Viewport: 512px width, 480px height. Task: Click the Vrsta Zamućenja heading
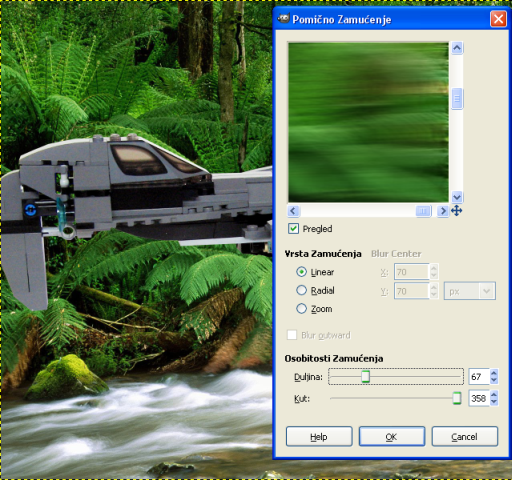pyautogui.click(x=323, y=254)
